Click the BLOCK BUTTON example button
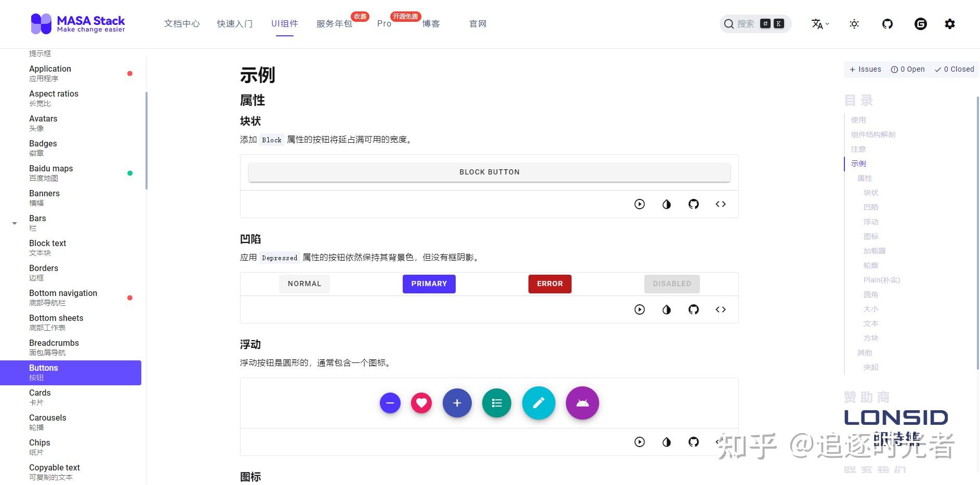980x485 pixels. [489, 171]
